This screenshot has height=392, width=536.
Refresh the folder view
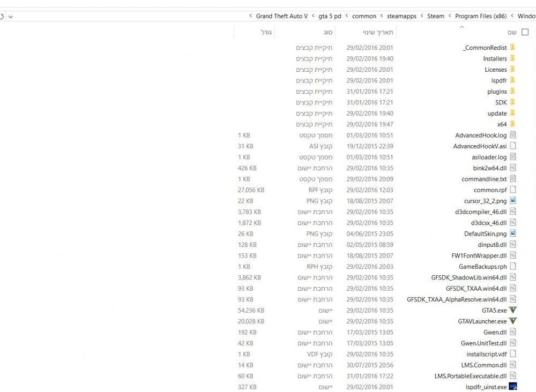point(2,17)
